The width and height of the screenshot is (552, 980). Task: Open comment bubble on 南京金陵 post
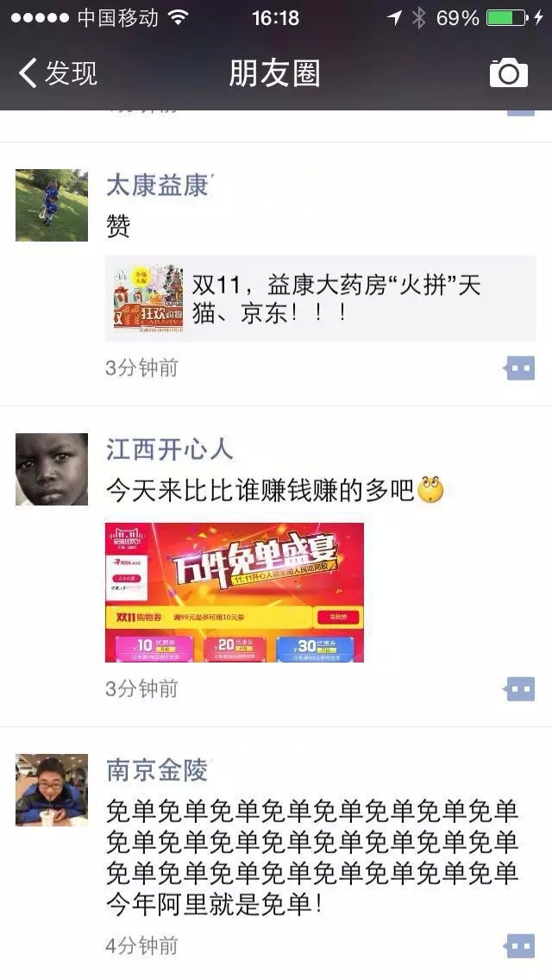click(x=519, y=946)
